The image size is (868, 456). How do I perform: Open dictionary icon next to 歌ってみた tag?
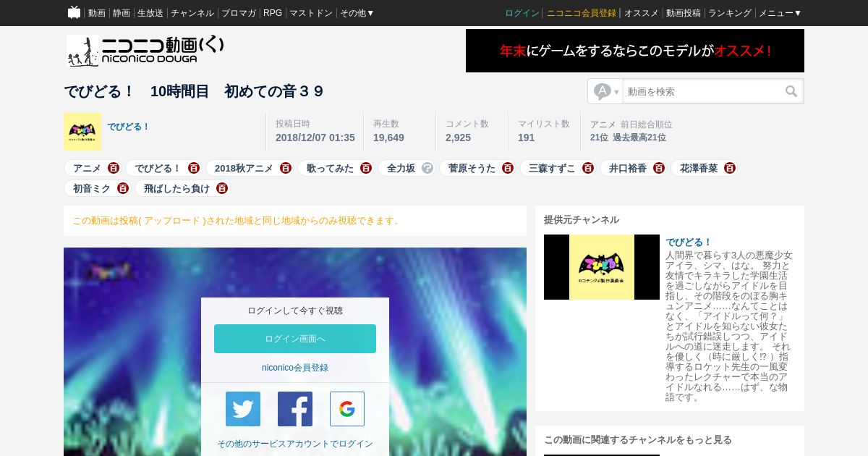366,168
